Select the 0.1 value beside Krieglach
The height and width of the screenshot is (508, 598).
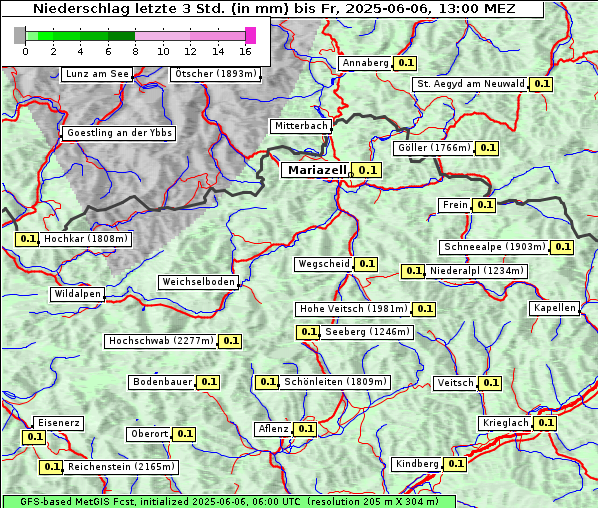pos(545,423)
